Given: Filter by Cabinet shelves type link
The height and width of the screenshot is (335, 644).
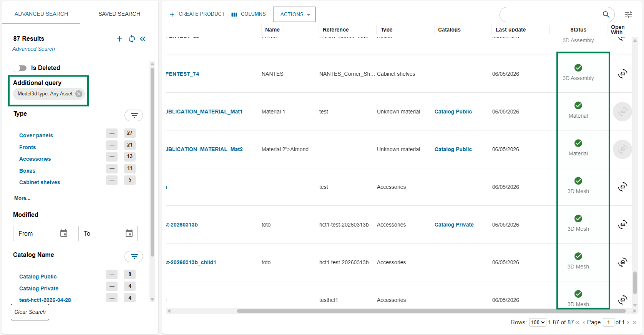Looking at the screenshot, I should [x=40, y=182].
